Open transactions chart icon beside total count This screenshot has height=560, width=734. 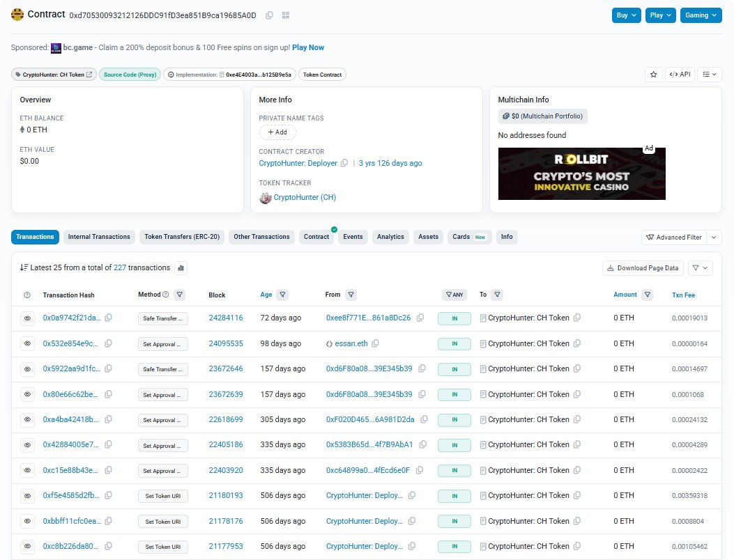pos(181,268)
